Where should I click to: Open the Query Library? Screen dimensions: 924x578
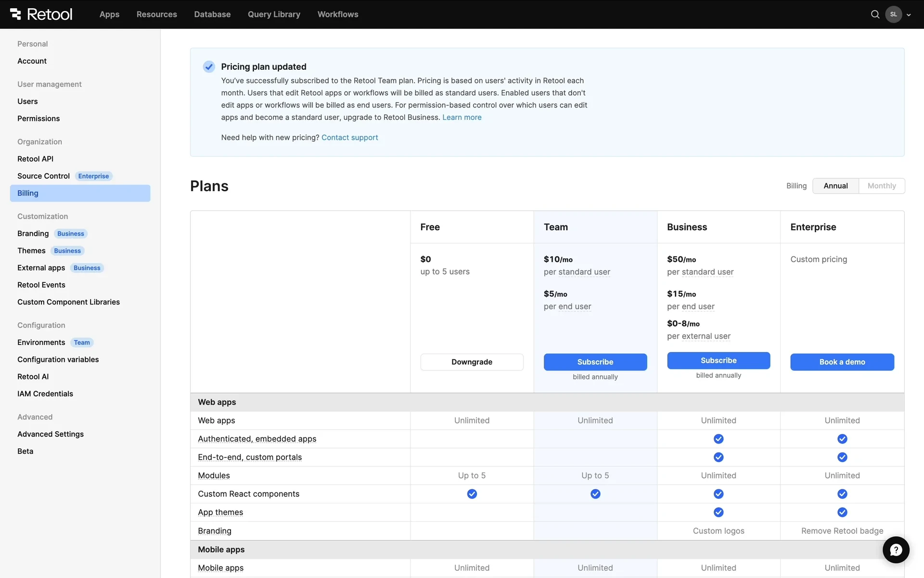pyautogui.click(x=274, y=14)
